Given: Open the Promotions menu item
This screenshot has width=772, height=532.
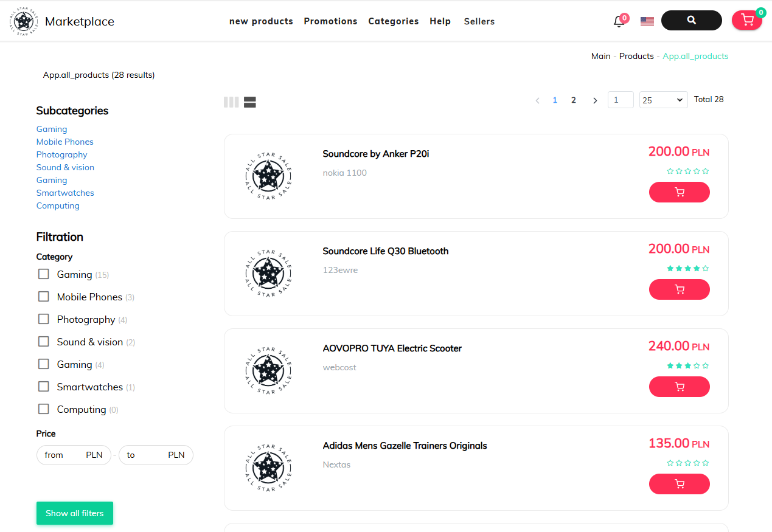Looking at the screenshot, I should pyautogui.click(x=330, y=21).
